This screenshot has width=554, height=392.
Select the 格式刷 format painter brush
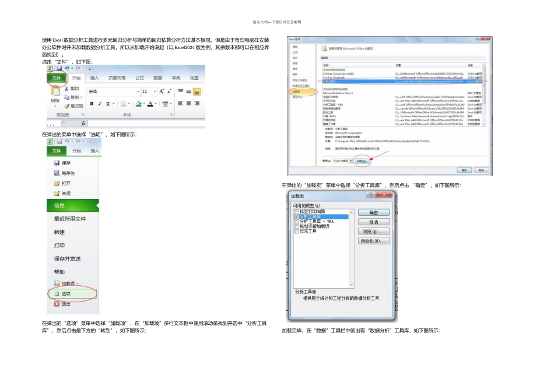point(66,106)
